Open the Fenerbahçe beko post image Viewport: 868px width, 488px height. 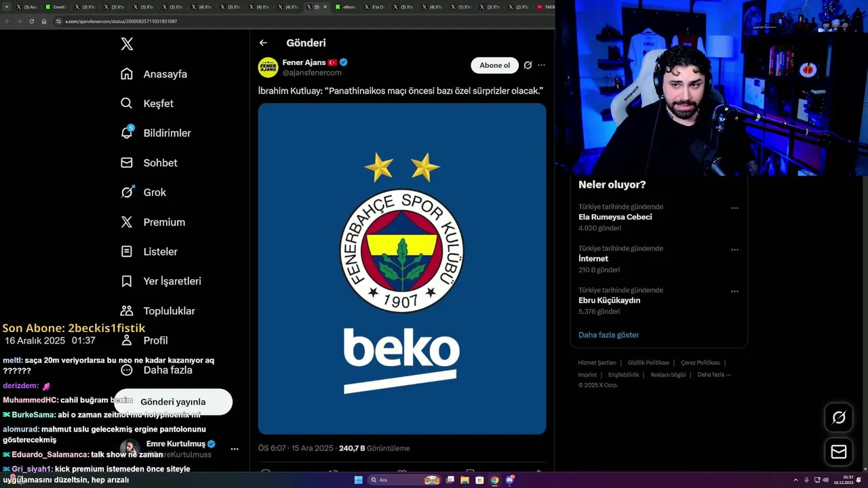(402, 268)
